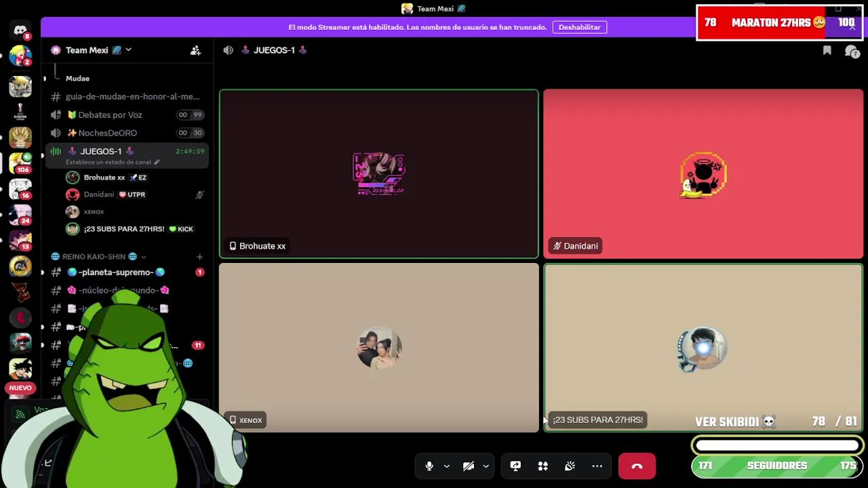Open the chat threads icon at top right
This screenshot has width=868, height=488.
pos(852,51)
